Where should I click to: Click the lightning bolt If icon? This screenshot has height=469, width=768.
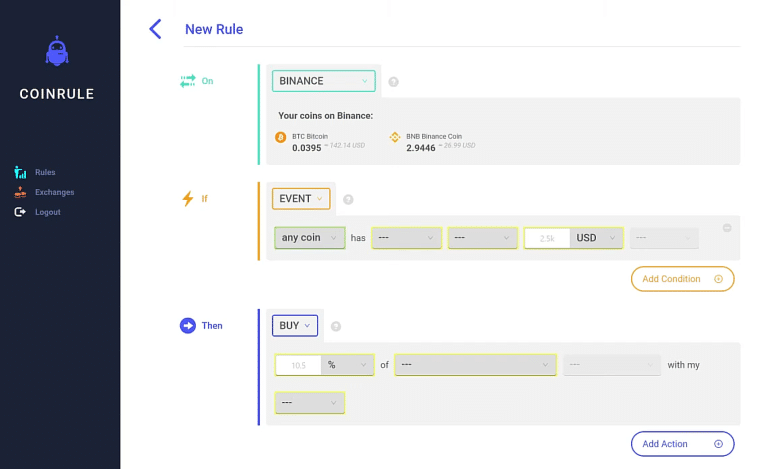point(187,199)
